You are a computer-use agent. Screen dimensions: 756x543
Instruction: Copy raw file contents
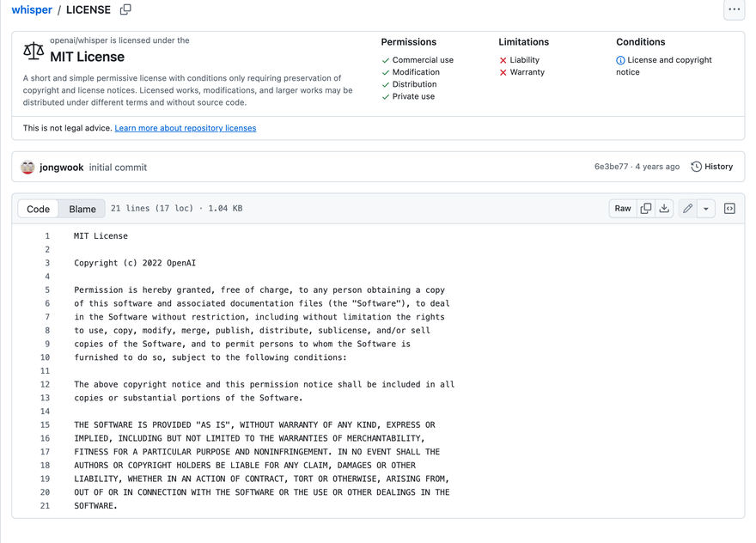click(645, 208)
